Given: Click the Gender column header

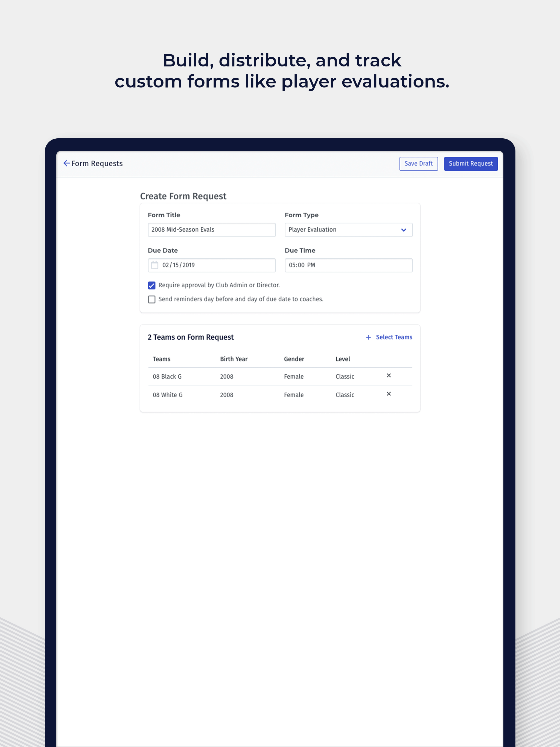Looking at the screenshot, I should 294,359.
